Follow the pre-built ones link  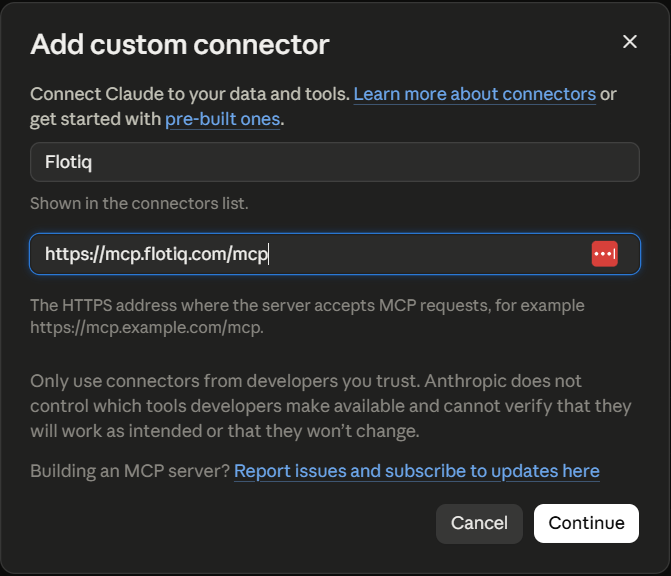point(223,119)
